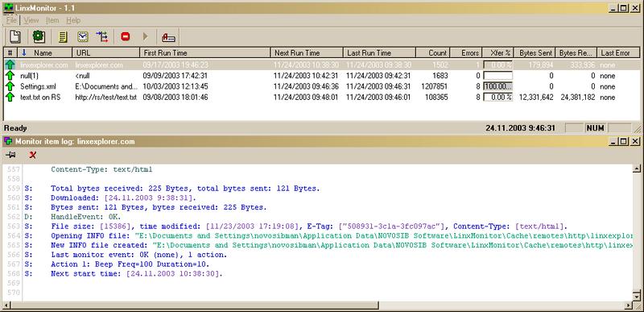
Task: Click the log horizontal scrollbar left arrow
Action: tap(6, 305)
